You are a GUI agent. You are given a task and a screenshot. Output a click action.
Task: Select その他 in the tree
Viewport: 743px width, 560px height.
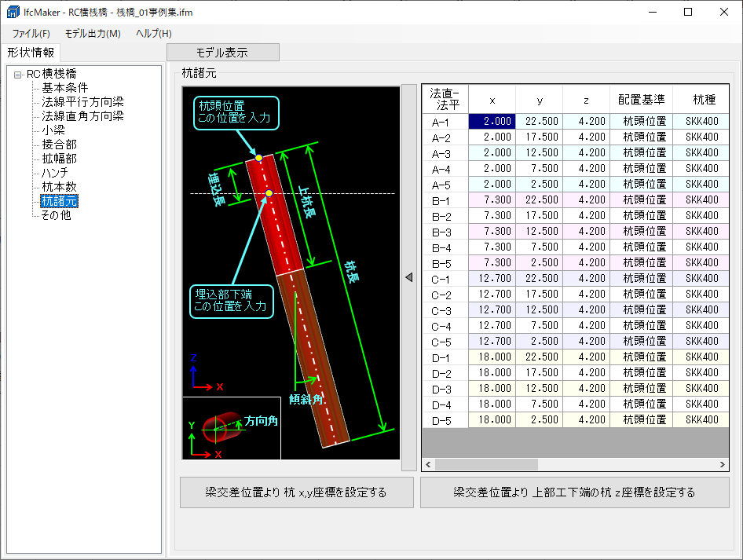tap(56, 215)
